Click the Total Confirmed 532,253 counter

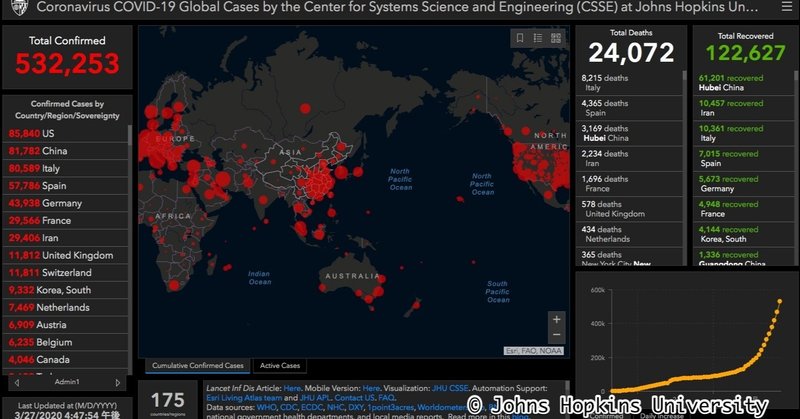coord(67,57)
